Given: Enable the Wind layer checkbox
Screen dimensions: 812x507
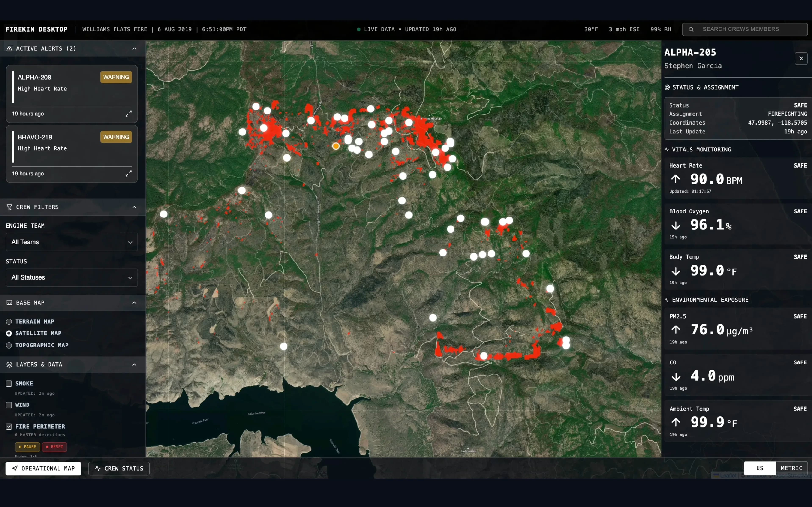Looking at the screenshot, I should (x=9, y=405).
